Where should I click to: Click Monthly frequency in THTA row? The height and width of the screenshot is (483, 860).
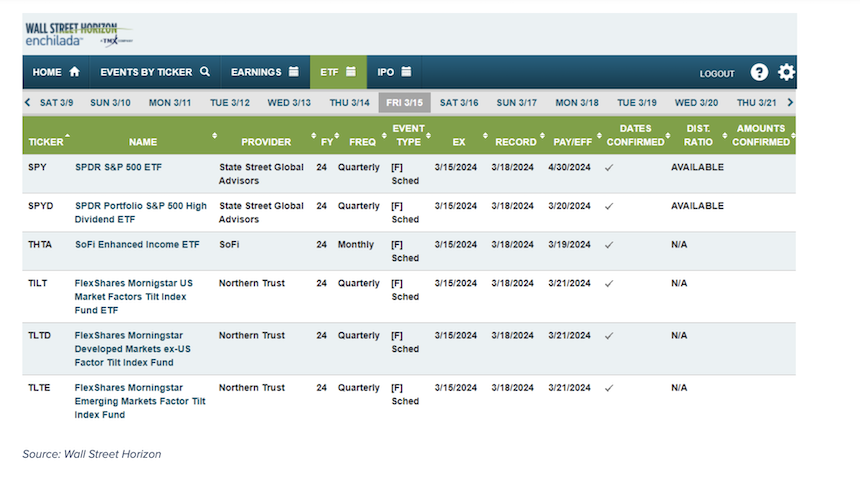[x=355, y=245]
